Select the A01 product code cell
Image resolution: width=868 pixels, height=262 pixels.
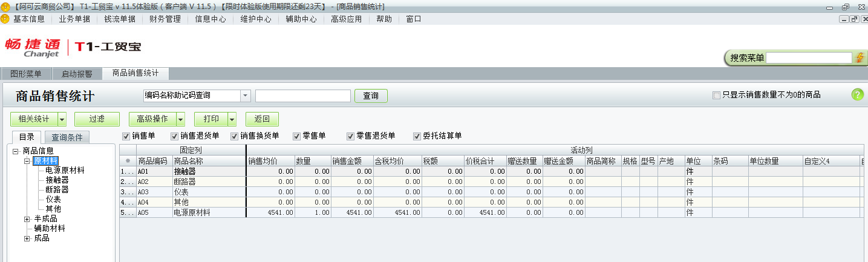pyautogui.click(x=154, y=172)
